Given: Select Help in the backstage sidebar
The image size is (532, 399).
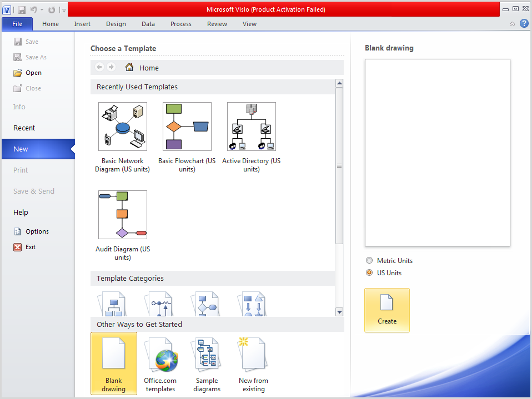Looking at the screenshot, I should (21, 213).
